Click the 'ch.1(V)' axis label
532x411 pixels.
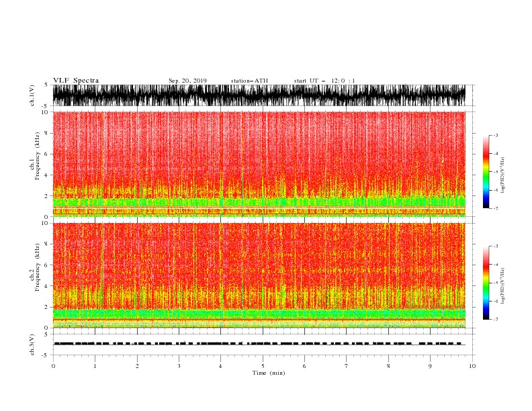(32, 95)
